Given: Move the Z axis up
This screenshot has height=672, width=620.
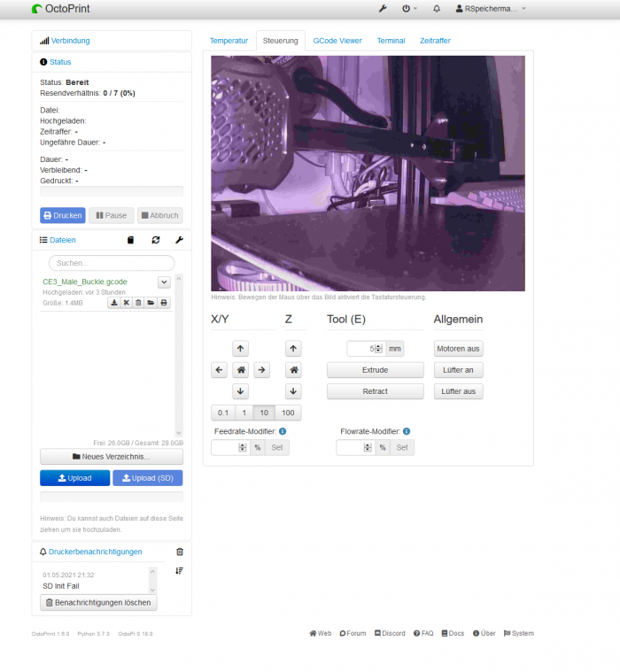Looking at the screenshot, I should (x=294, y=349).
